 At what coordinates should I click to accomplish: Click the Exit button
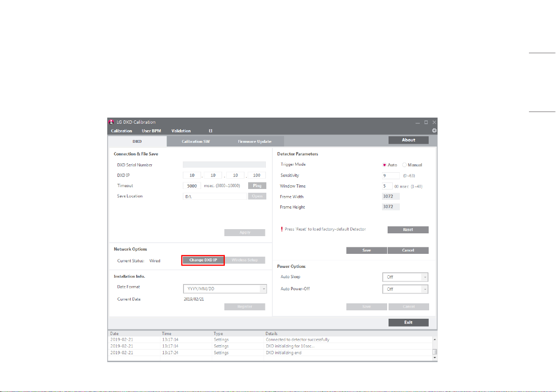[409, 322]
